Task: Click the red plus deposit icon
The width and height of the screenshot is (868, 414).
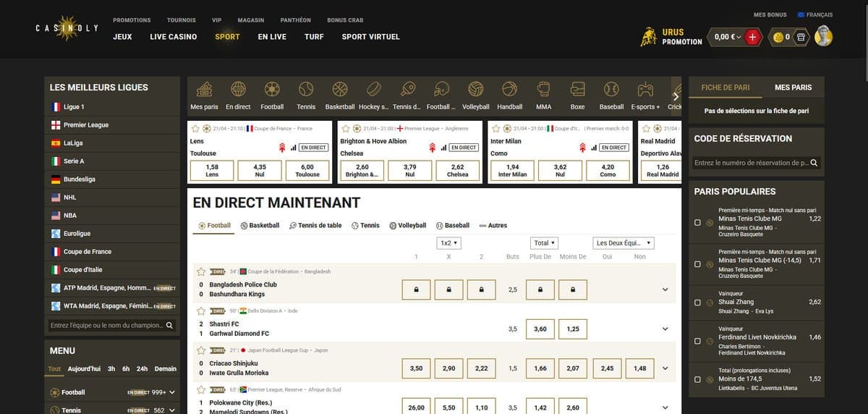Action: point(753,37)
